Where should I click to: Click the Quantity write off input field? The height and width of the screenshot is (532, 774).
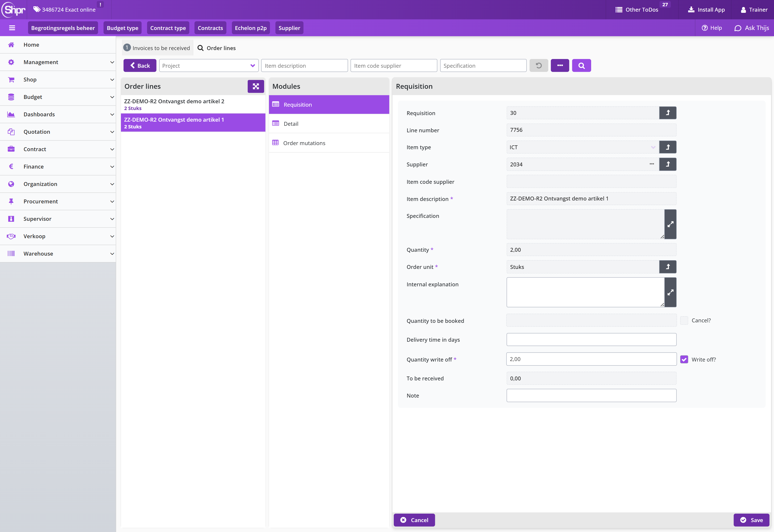click(591, 359)
